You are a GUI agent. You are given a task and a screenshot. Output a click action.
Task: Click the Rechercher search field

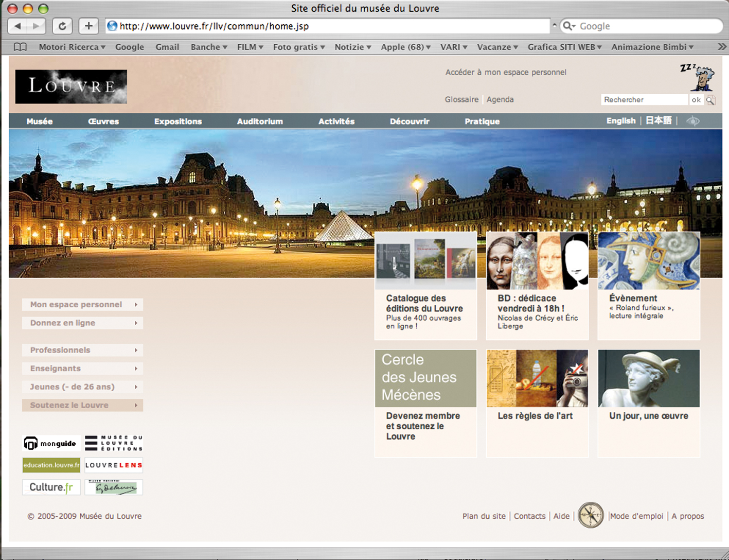tap(645, 100)
